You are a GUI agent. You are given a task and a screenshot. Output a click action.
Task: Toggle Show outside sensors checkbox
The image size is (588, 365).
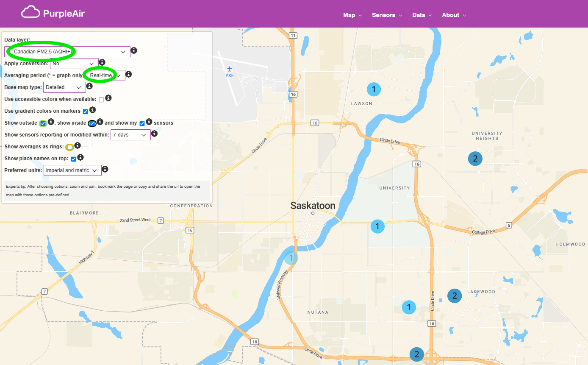pyautogui.click(x=43, y=123)
